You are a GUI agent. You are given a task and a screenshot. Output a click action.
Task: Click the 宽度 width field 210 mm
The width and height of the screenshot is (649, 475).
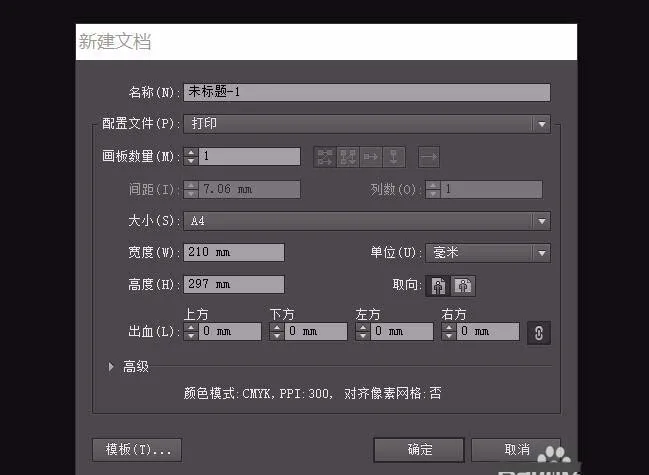pos(234,252)
